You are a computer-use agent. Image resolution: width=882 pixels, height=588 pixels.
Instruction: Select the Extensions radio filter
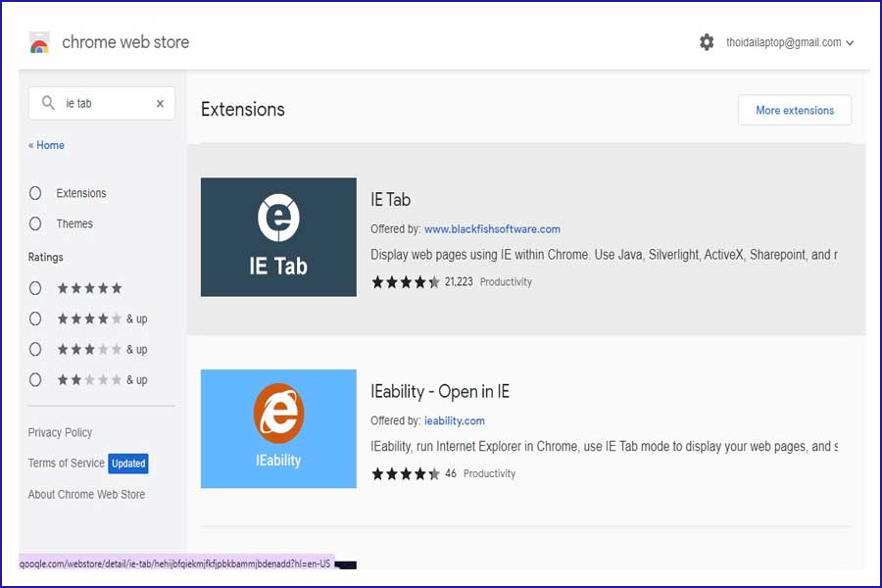(x=35, y=194)
